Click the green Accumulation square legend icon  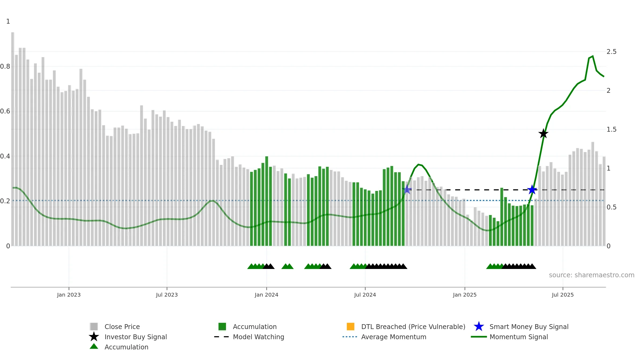click(222, 327)
